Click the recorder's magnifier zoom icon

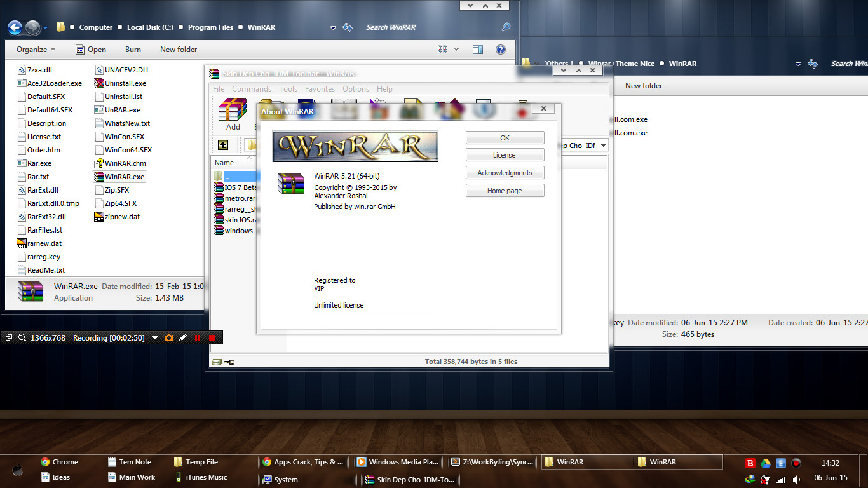22,337
